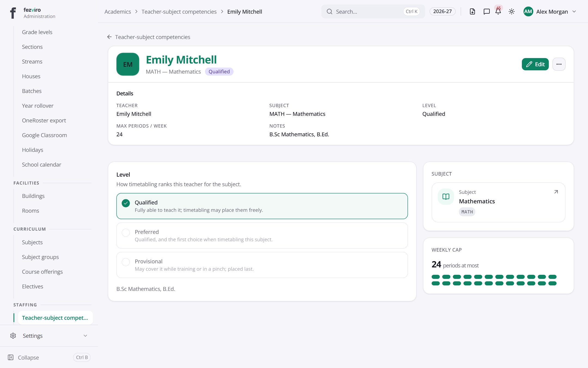Click Academics breadcrumb link

click(x=118, y=11)
